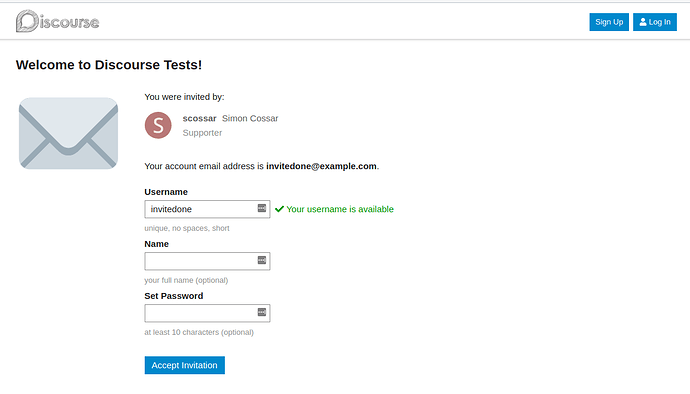The height and width of the screenshot is (394, 690).
Task: Click into the Username input field
Action: pyautogui.click(x=207, y=209)
